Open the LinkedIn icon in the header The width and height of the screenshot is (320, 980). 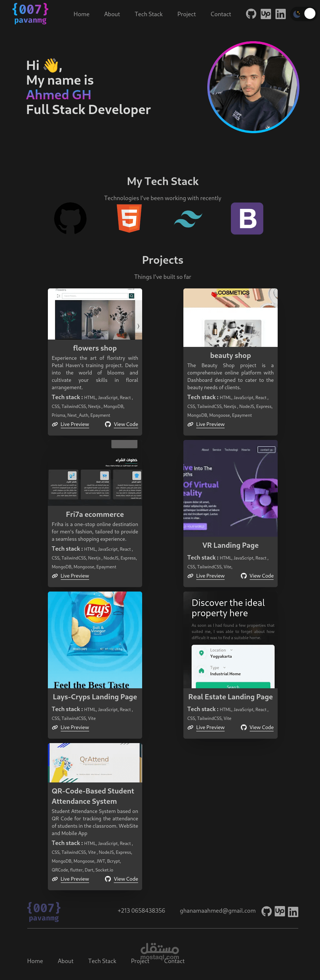pyautogui.click(x=280, y=14)
